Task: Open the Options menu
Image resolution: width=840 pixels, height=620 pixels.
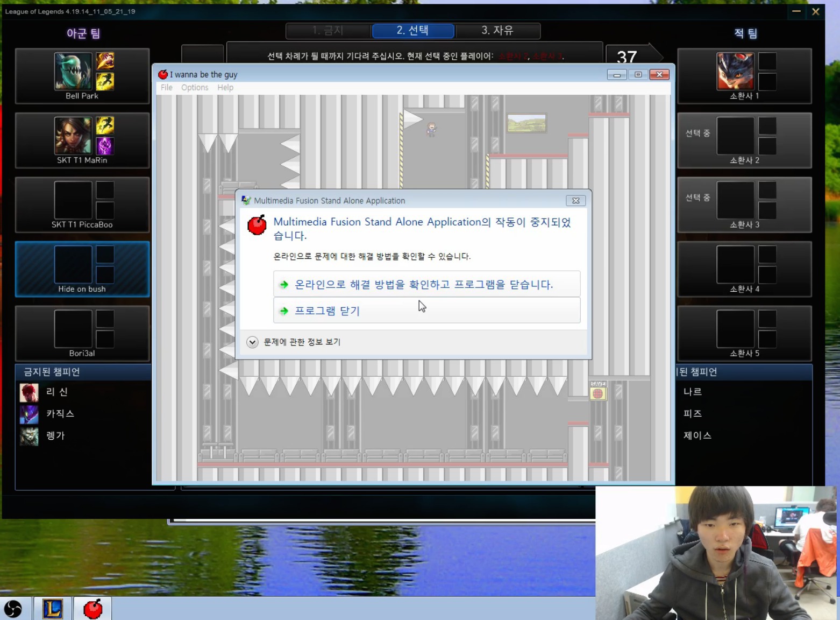Action: (x=195, y=88)
